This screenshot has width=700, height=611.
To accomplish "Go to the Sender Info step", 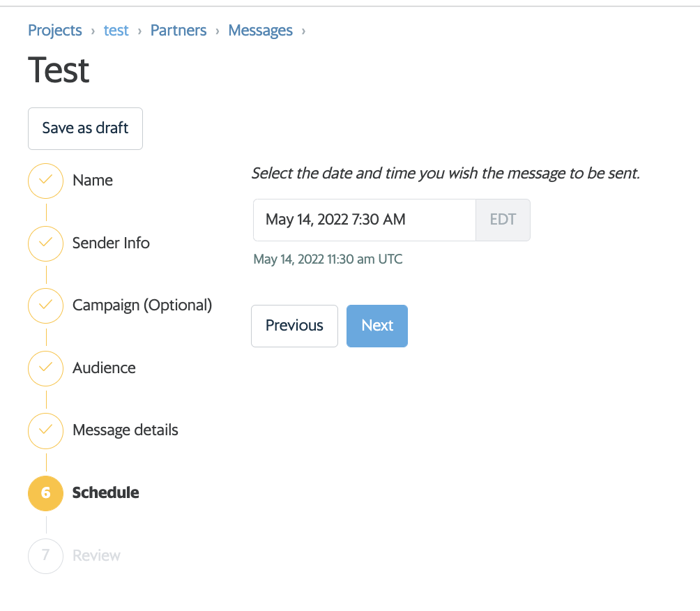I will pyautogui.click(x=111, y=243).
